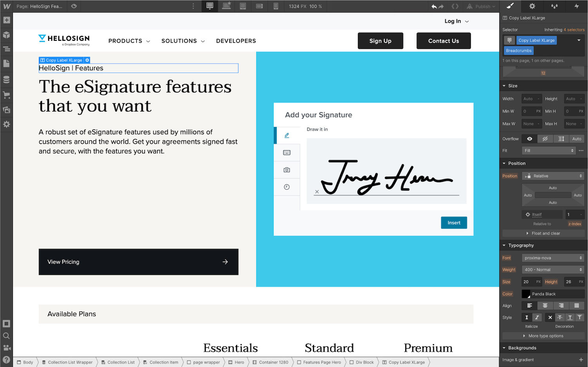
Task: Select Hero in the breadcrumb bar
Action: [x=236, y=362]
